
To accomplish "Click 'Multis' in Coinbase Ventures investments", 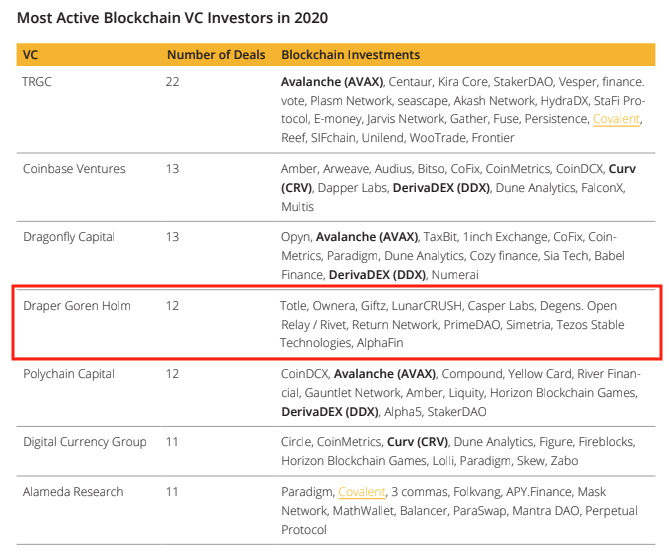I will coord(297,207).
